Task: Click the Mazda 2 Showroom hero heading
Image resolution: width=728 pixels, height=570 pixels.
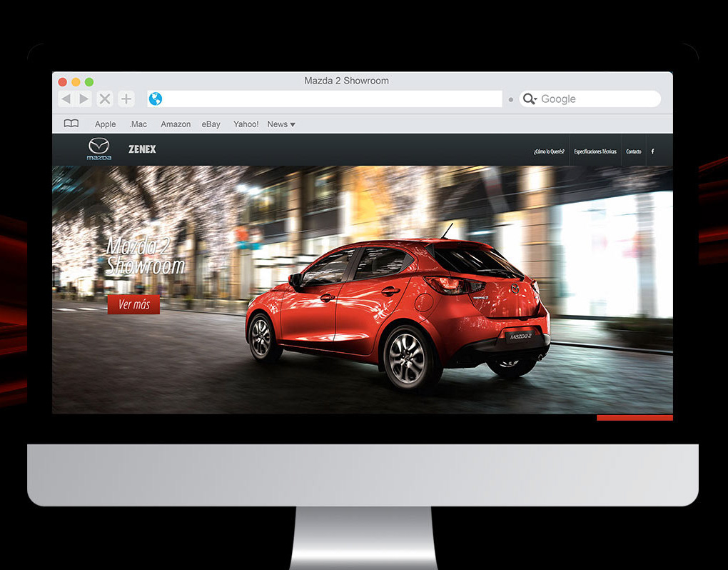Action: [x=145, y=256]
